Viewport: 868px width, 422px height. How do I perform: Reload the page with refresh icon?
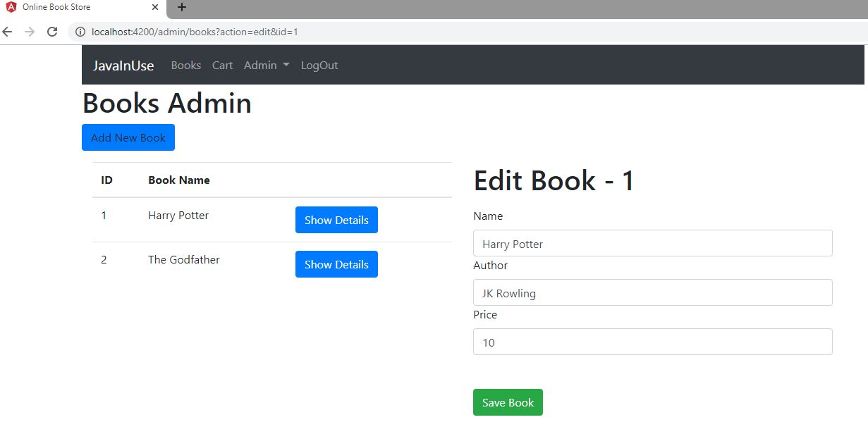point(51,32)
